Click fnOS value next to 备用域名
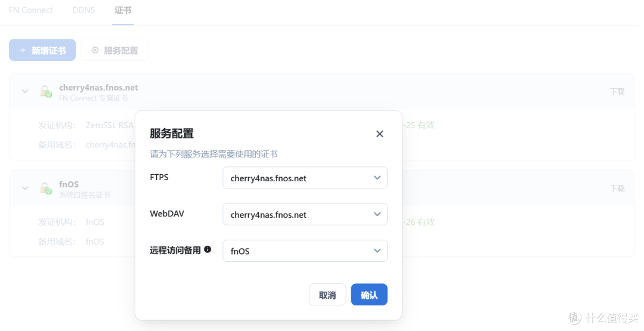 tap(95, 242)
